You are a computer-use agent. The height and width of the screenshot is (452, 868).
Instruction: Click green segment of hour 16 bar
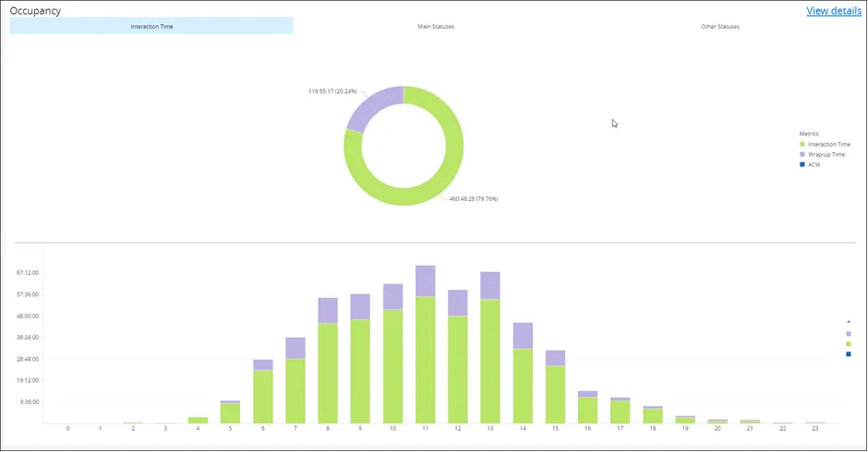coord(588,410)
